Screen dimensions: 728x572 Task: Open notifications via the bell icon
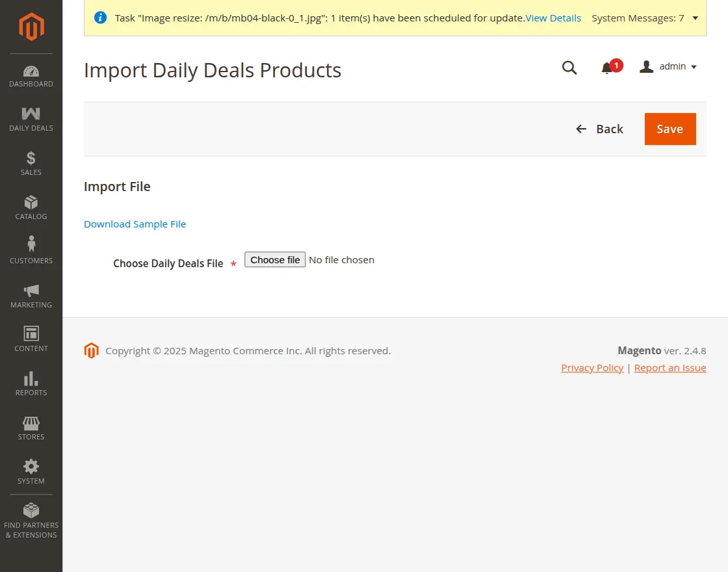[x=607, y=67]
